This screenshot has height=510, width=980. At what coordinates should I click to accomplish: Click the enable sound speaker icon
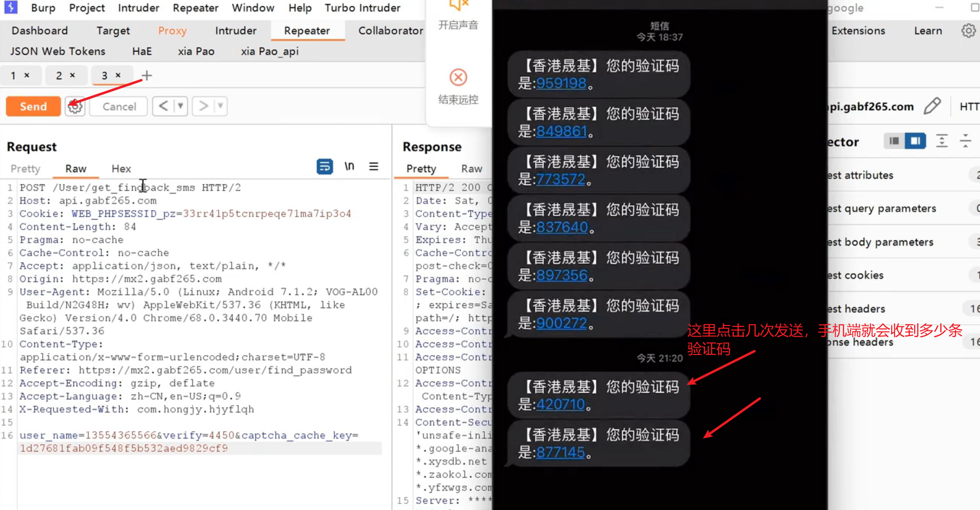click(x=458, y=6)
